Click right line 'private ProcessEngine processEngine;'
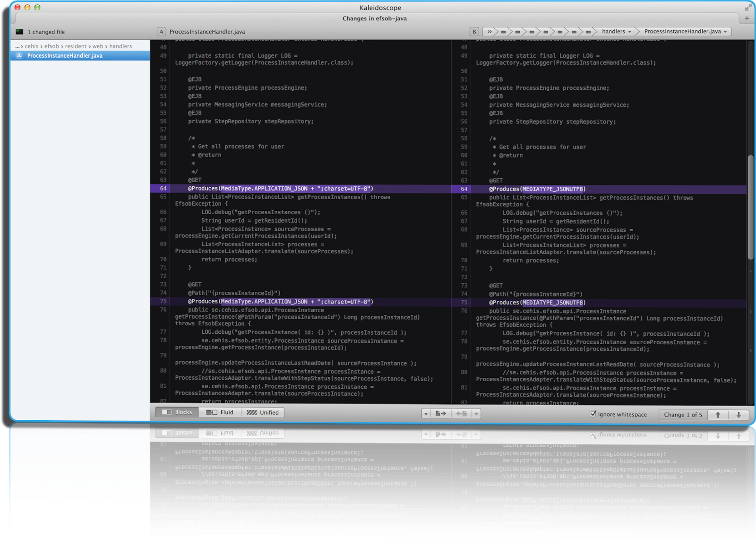This screenshot has width=756, height=548. (x=549, y=88)
